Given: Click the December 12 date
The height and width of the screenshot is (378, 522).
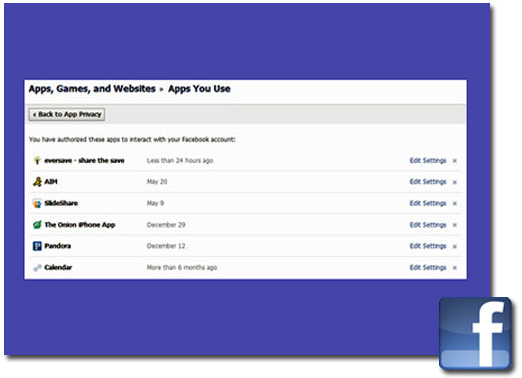Looking at the screenshot, I should click(x=166, y=246).
